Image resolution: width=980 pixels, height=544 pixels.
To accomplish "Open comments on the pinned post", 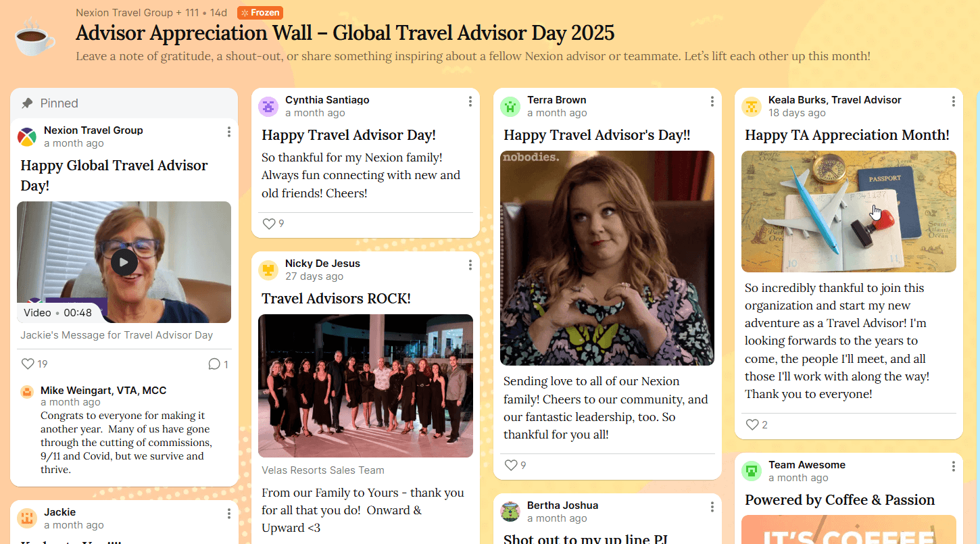I will 214,364.
